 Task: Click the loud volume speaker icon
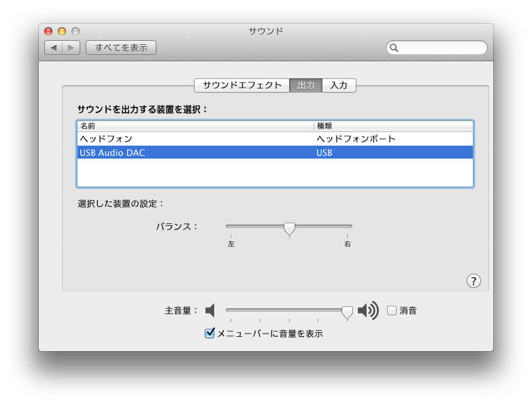[x=367, y=310]
